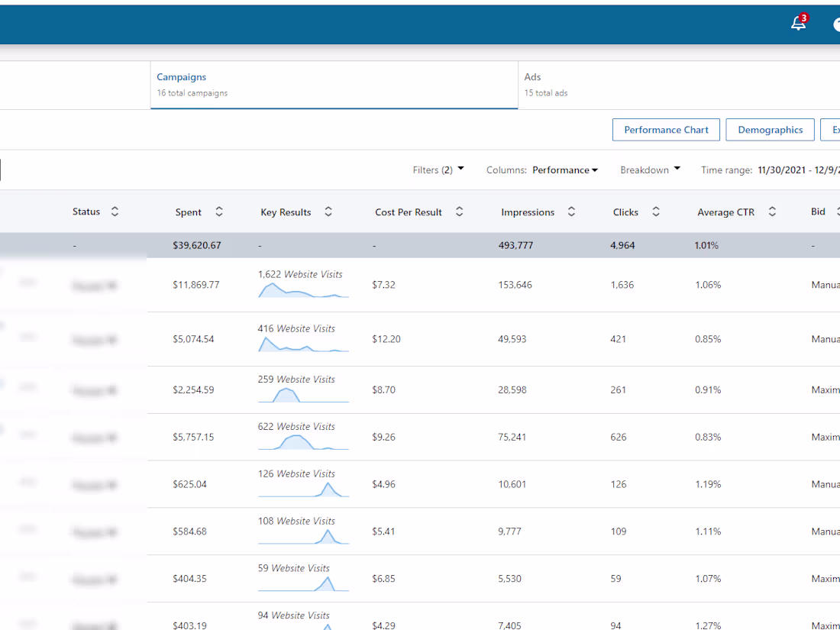Click the sort icon beside Impressions
Image resolution: width=840 pixels, height=630 pixels.
point(571,212)
